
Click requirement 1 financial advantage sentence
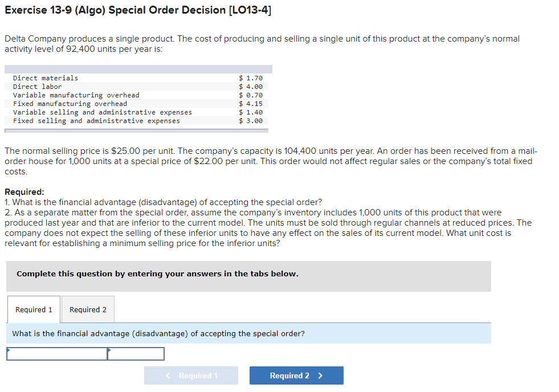(164, 202)
